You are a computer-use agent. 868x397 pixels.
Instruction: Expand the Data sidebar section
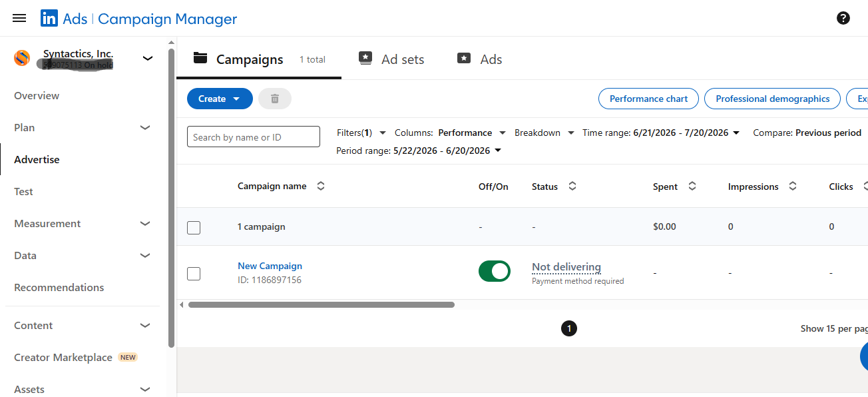click(x=145, y=256)
